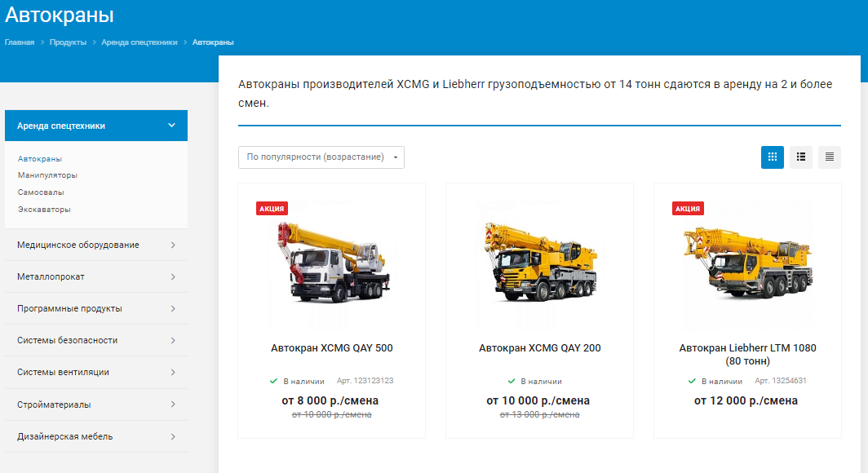Screen dimensions: 868x473
Task: Select Стройматериалы menu item
Action: (x=96, y=404)
